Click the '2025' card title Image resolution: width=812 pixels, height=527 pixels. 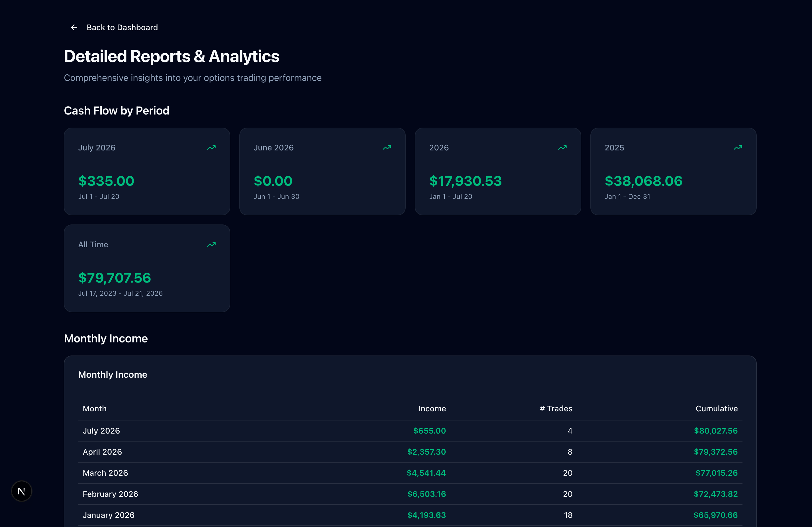(x=615, y=148)
